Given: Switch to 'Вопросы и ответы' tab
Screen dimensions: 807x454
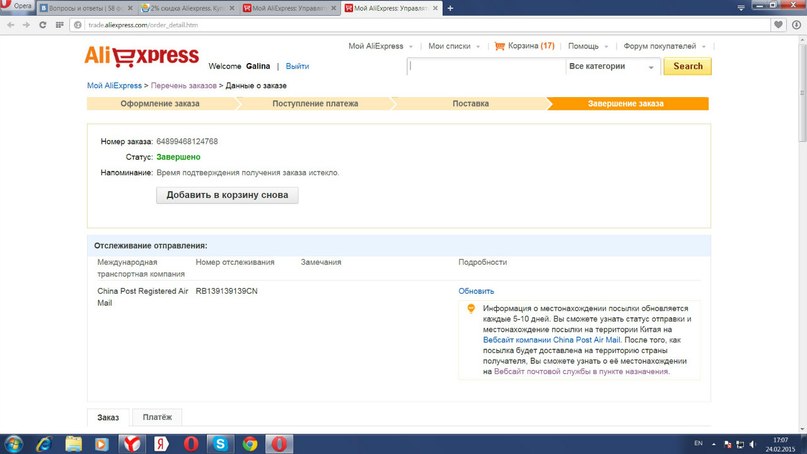Looking at the screenshot, I should (84, 8).
